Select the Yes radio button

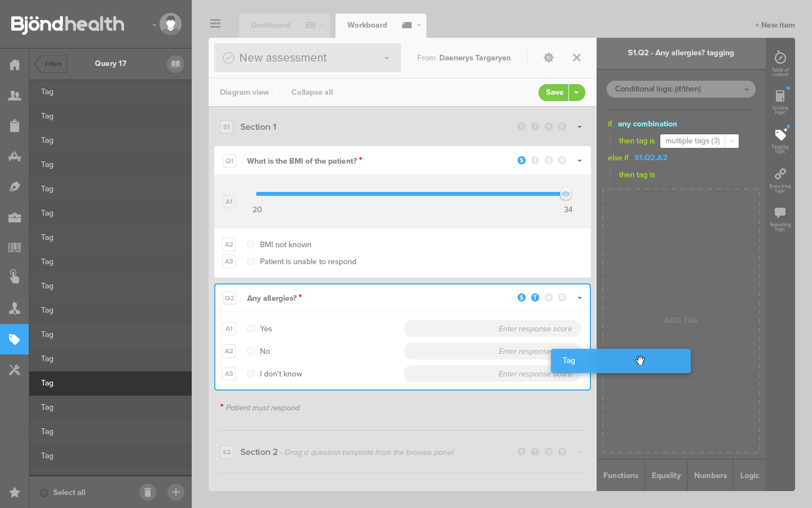tap(251, 329)
